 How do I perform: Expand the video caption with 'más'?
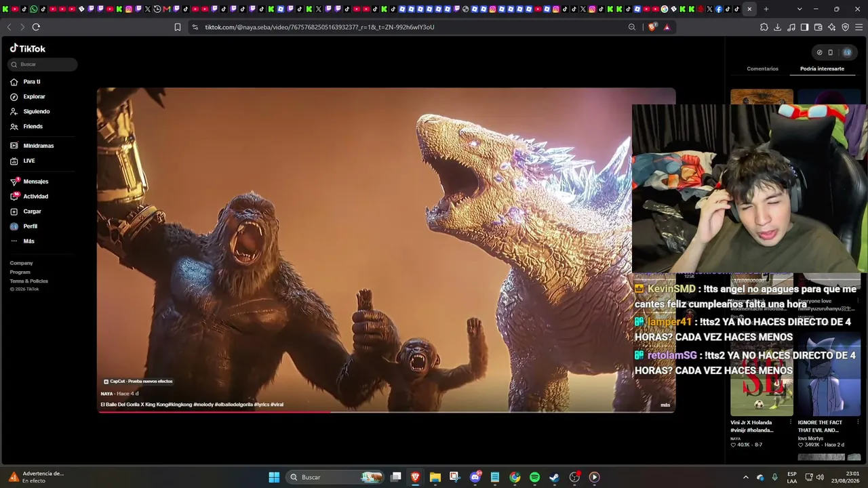tap(665, 405)
